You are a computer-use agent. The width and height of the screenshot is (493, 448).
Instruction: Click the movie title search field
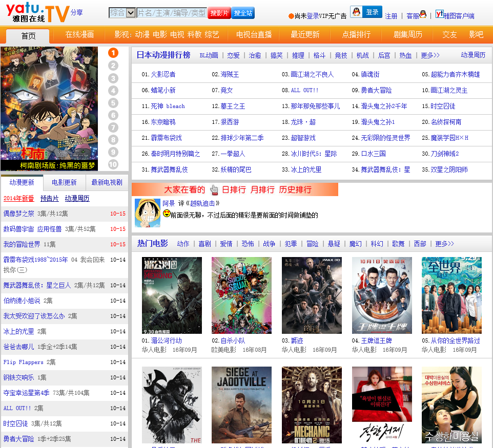(x=172, y=13)
